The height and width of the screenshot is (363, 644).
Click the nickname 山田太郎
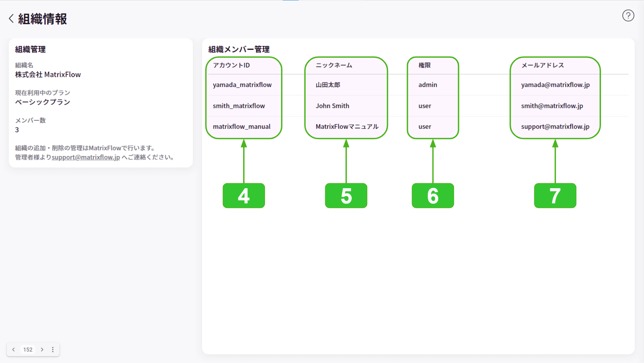click(328, 85)
